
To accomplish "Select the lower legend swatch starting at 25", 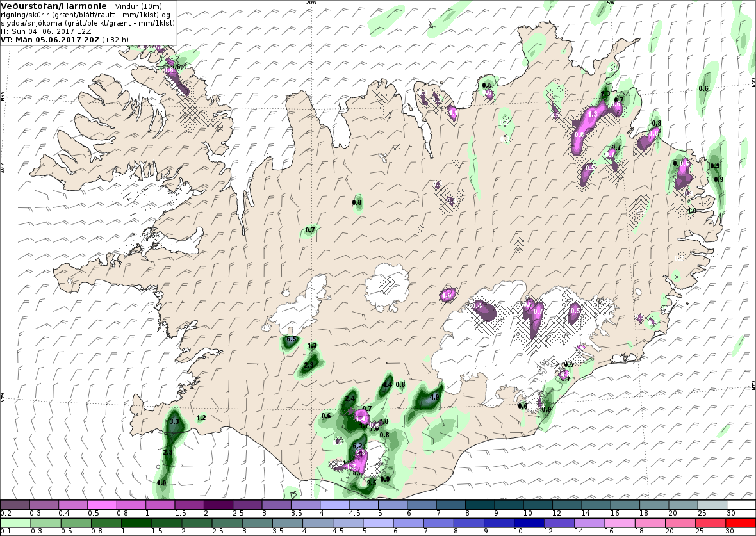I will point(711,523).
